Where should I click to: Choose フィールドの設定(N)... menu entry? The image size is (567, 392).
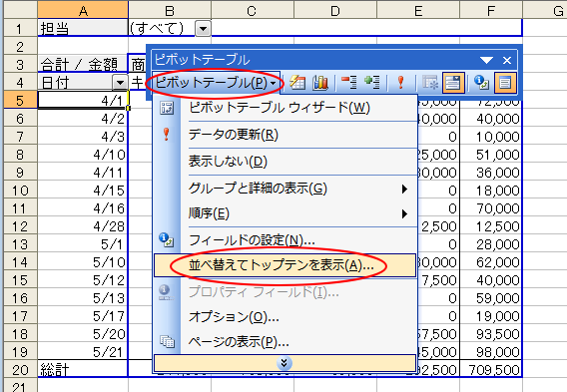[x=284, y=240]
